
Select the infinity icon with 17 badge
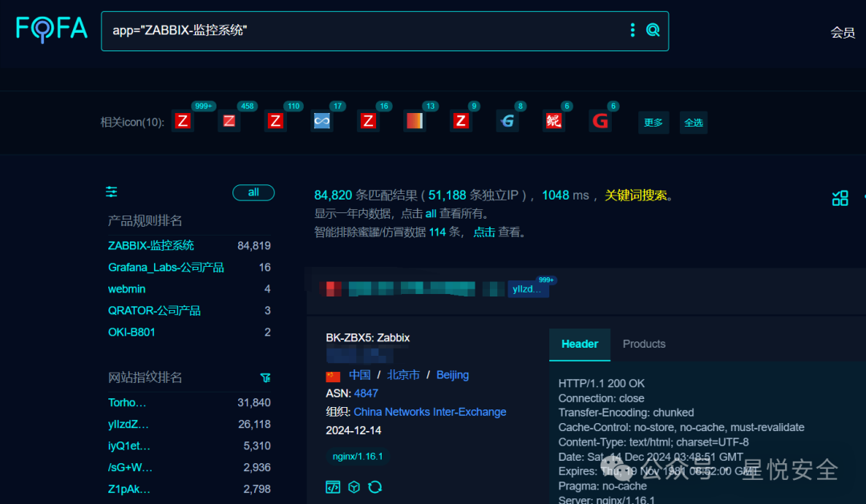pos(322,121)
